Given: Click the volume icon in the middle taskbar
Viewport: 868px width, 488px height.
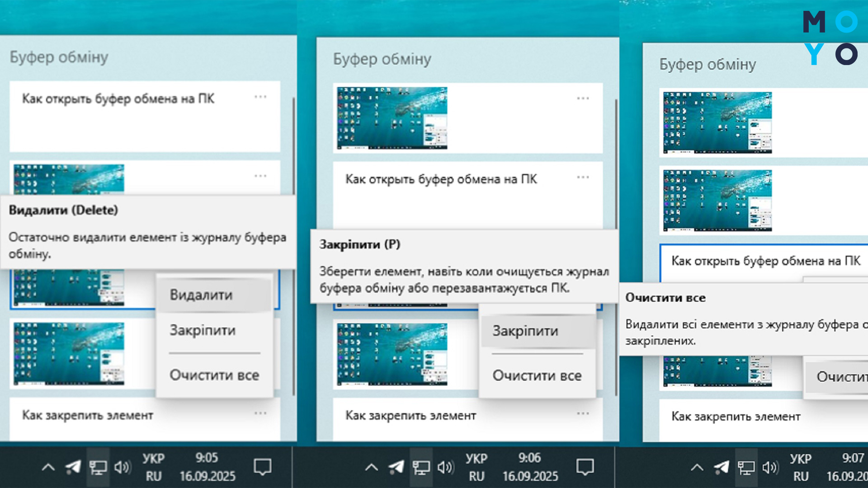Looking at the screenshot, I should (x=446, y=468).
